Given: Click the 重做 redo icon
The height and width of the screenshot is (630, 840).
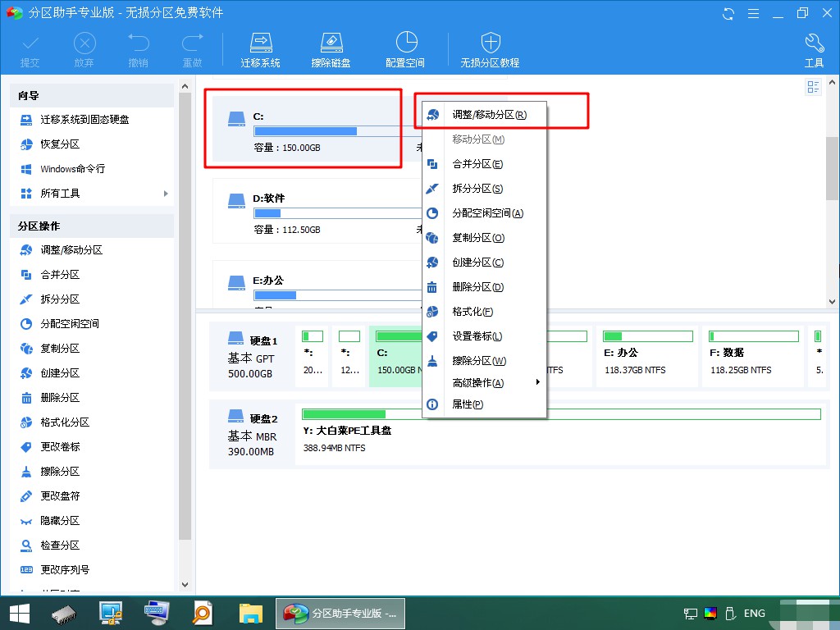Looking at the screenshot, I should coord(192,47).
